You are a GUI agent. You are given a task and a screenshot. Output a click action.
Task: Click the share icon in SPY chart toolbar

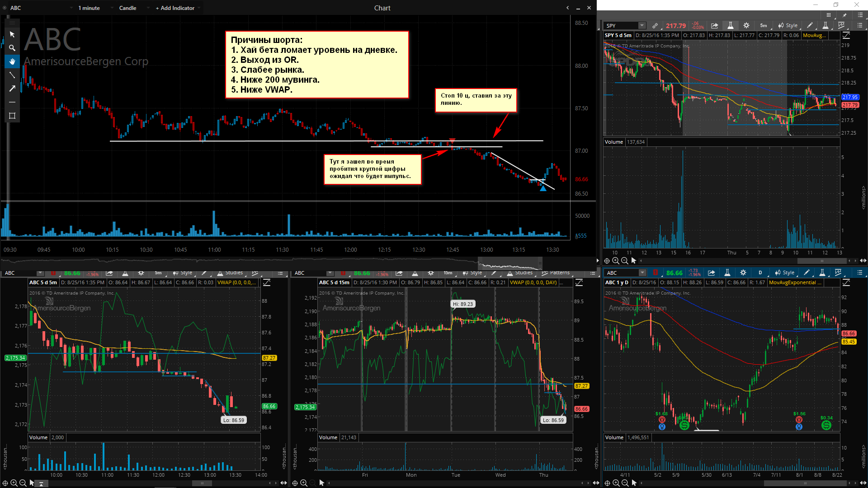point(714,25)
